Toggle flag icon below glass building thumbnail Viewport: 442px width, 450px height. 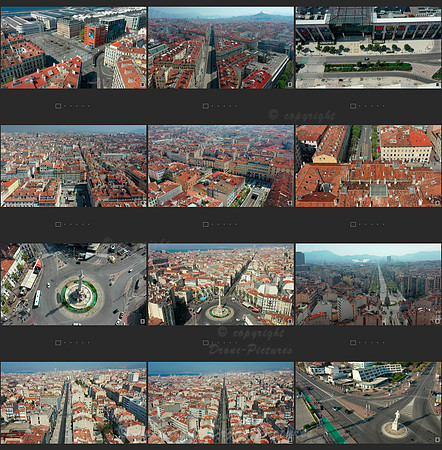353,106
